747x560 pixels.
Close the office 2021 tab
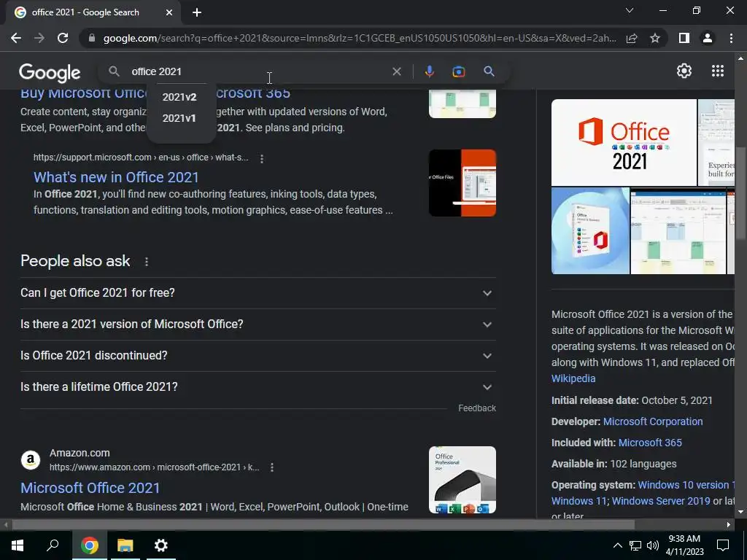pyautogui.click(x=169, y=12)
